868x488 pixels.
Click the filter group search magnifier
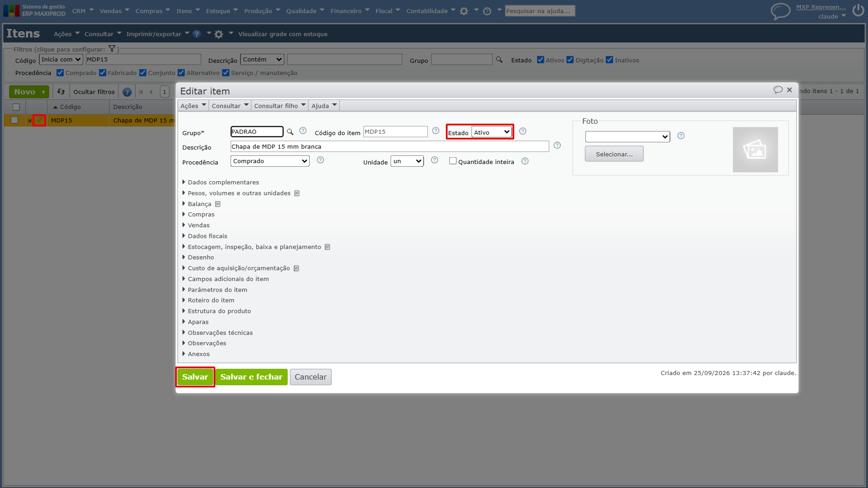click(499, 60)
